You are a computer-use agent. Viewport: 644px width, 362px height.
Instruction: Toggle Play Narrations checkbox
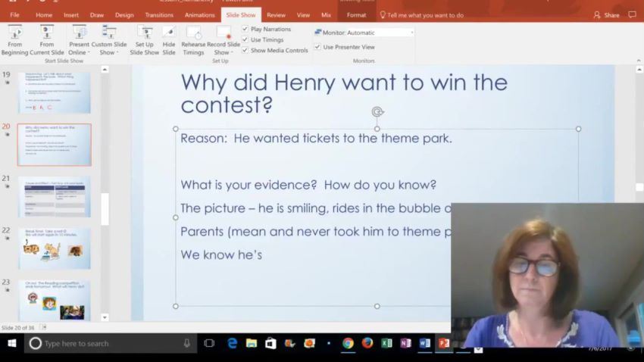point(245,29)
